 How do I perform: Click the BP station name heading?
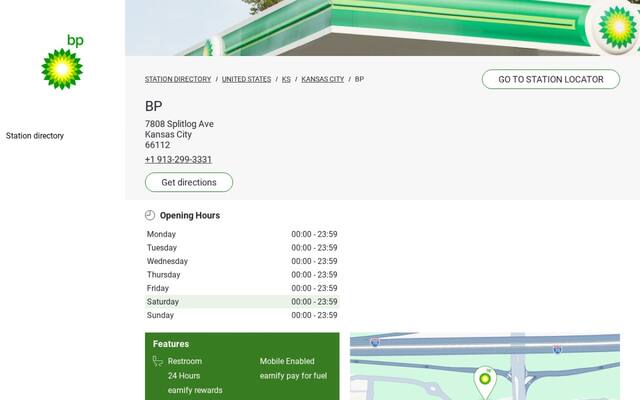point(153,106)
